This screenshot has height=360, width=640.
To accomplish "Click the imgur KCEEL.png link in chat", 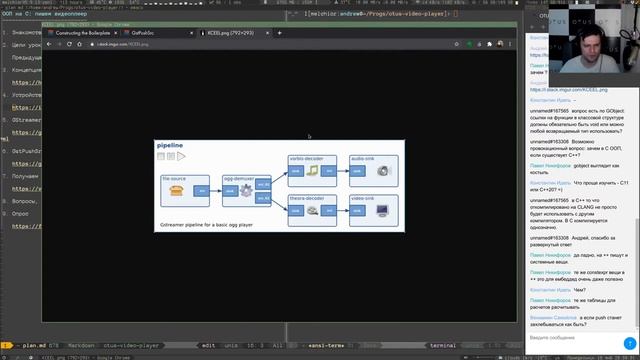I will [569, 90].
